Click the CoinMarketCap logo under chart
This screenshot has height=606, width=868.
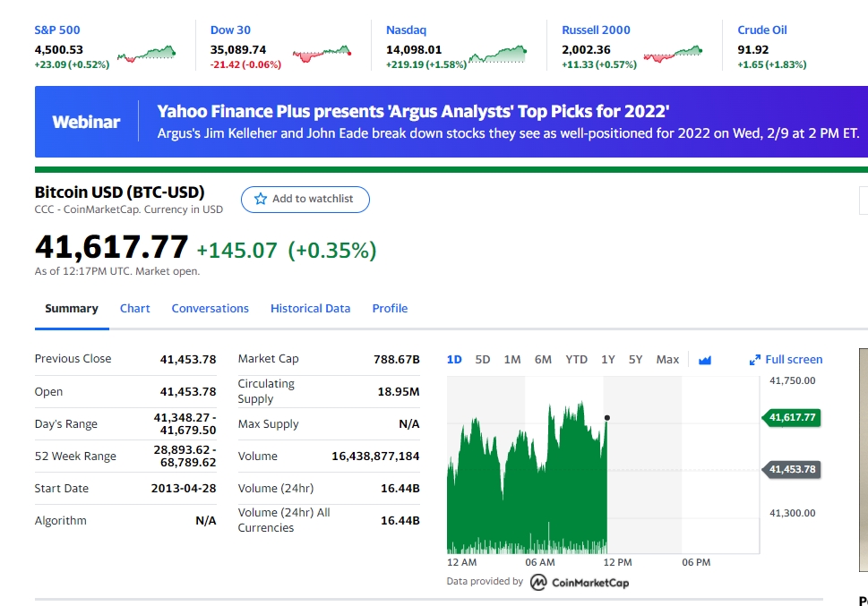(579, 583)
